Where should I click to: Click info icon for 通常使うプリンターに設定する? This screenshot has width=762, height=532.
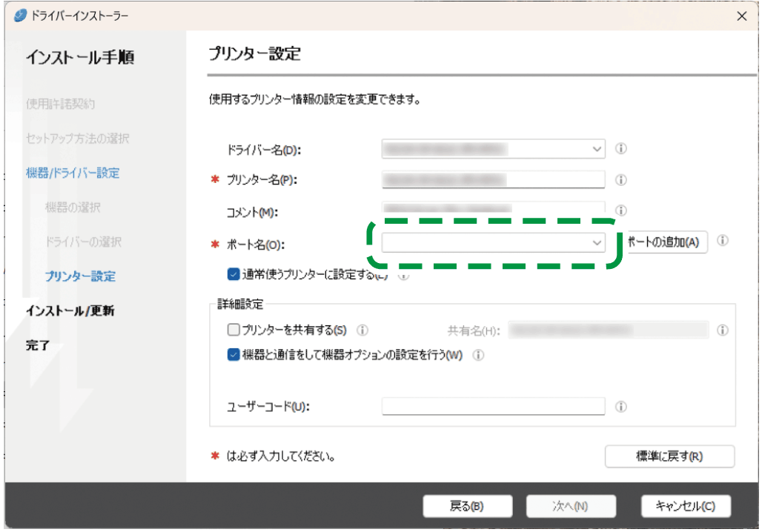click(403, 275)
